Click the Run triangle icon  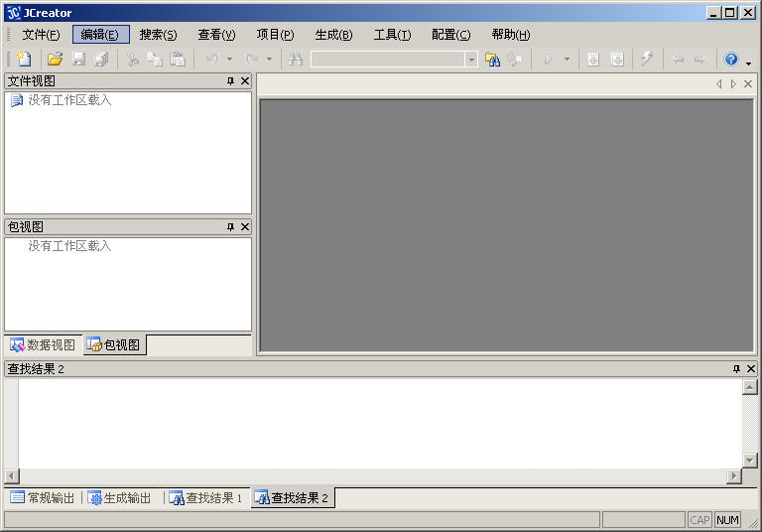point(548,60)
